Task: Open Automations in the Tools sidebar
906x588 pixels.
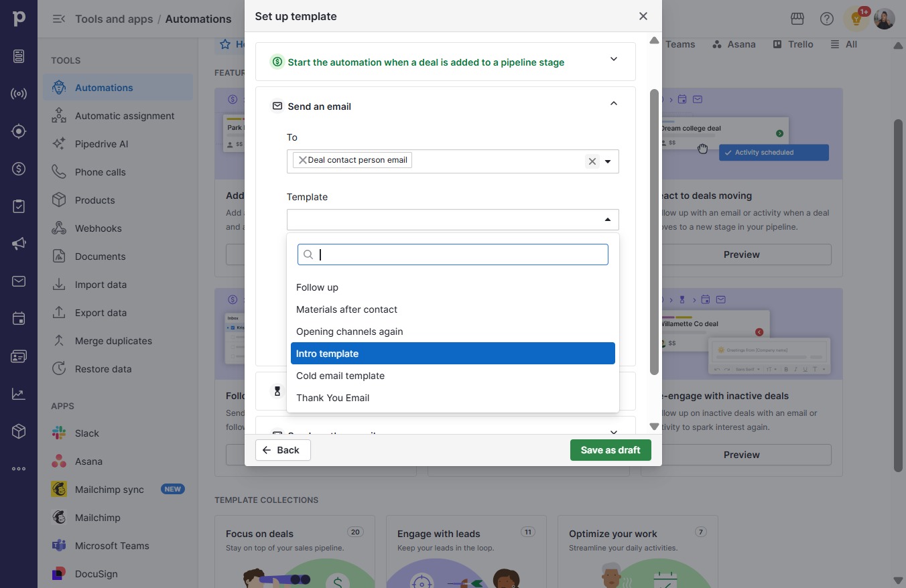Action: (x=118, y=88)
